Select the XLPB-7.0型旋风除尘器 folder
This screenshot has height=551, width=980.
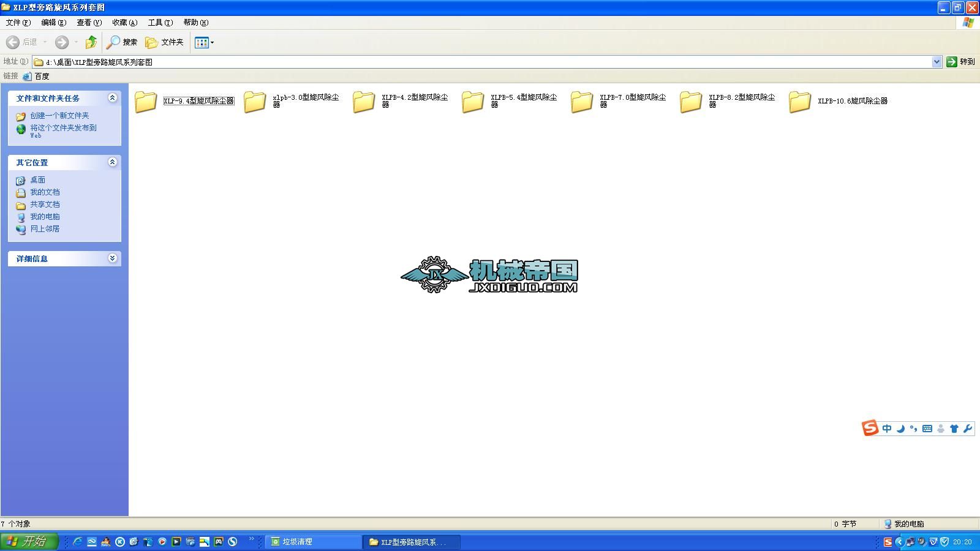[619, 101]
